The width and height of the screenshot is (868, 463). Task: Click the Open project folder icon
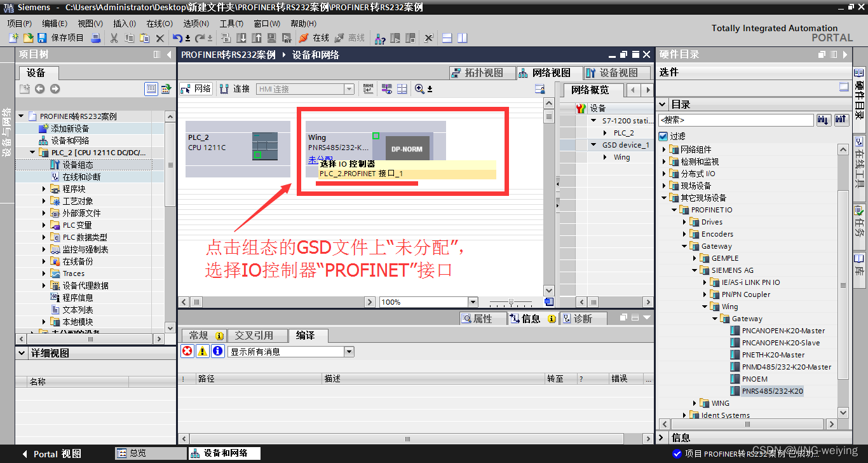(28, 38)
